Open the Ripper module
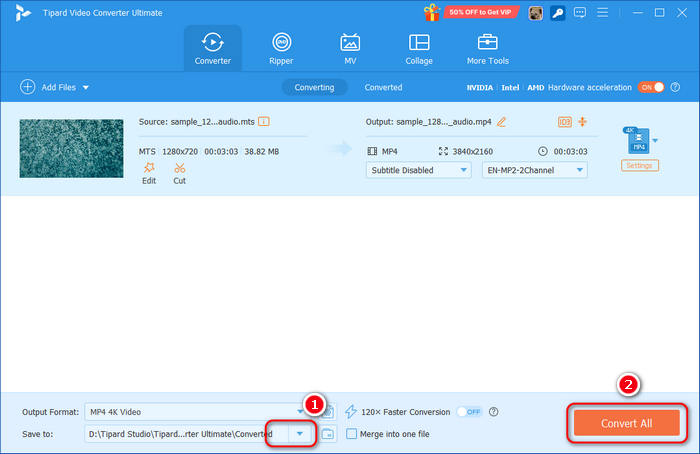The width and height of the screenshot is (700, 454). pos(282,49)
